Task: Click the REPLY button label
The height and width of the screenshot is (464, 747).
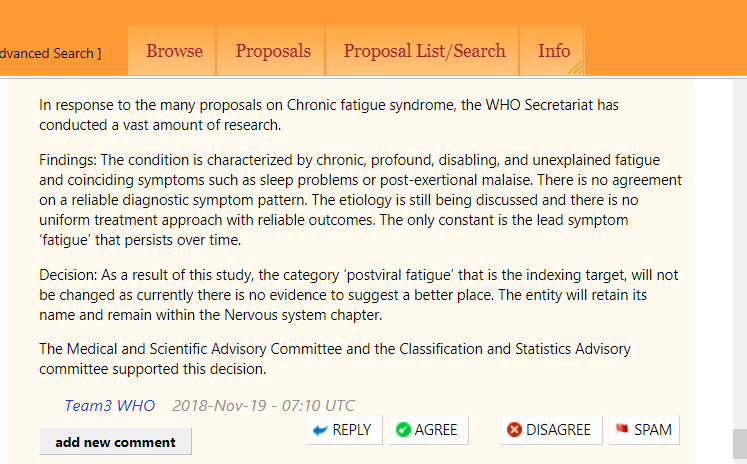Action: [x=351, y=430]
